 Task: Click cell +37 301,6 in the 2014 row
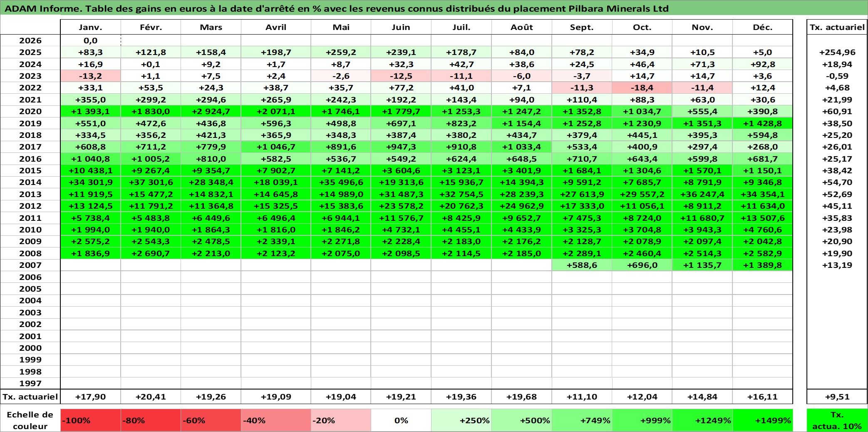click(151, 182)
